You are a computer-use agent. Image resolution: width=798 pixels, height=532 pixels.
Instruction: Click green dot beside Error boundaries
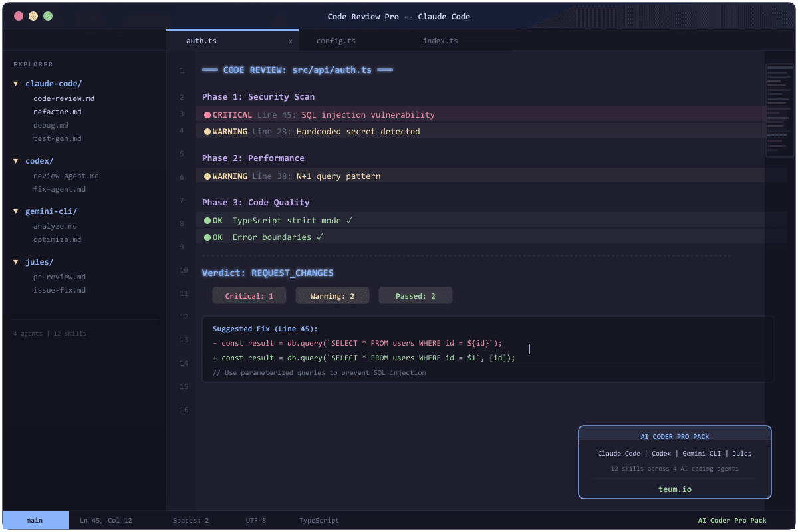[207, 237]
